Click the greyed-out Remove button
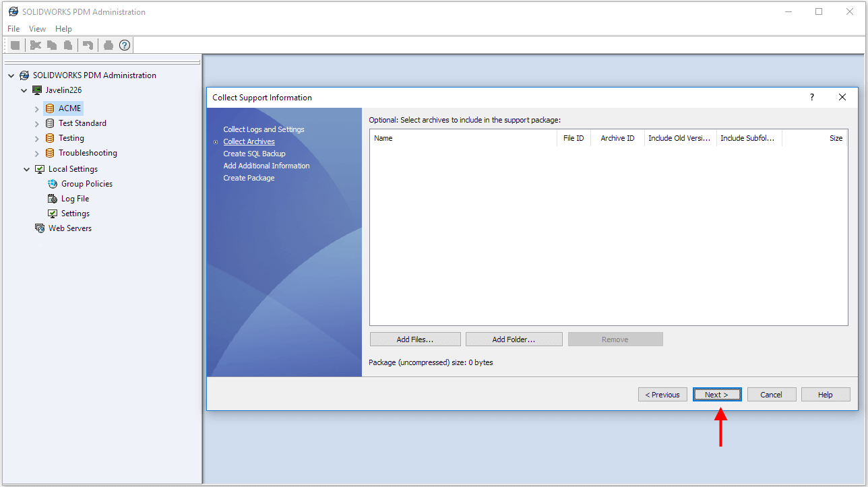The image size is (868, 487). pyautogui.click(x=615, y=339)
